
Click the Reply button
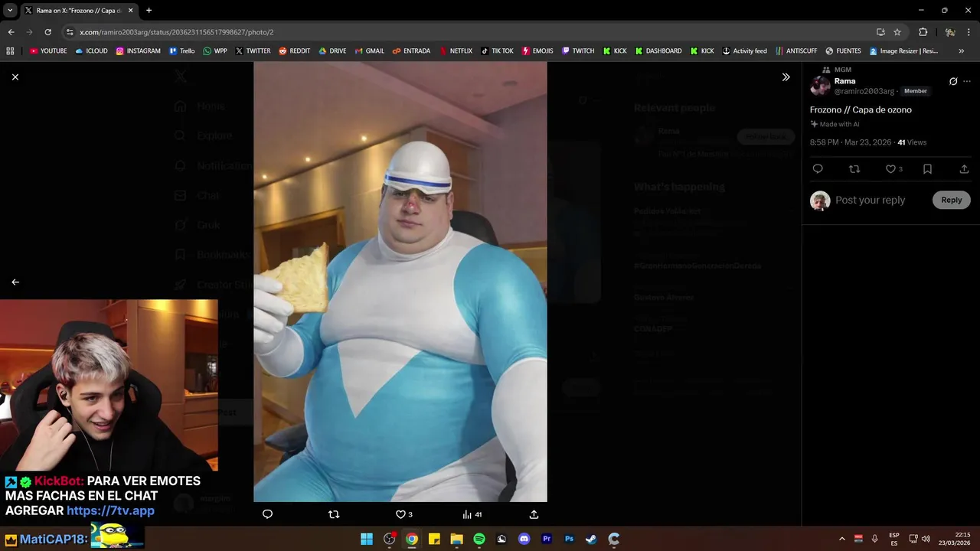click(952, 200)
